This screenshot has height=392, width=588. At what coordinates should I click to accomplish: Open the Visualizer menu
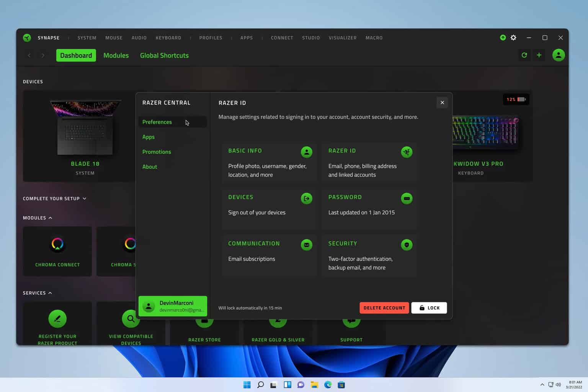pyautogui.click(x=343, y=38)
